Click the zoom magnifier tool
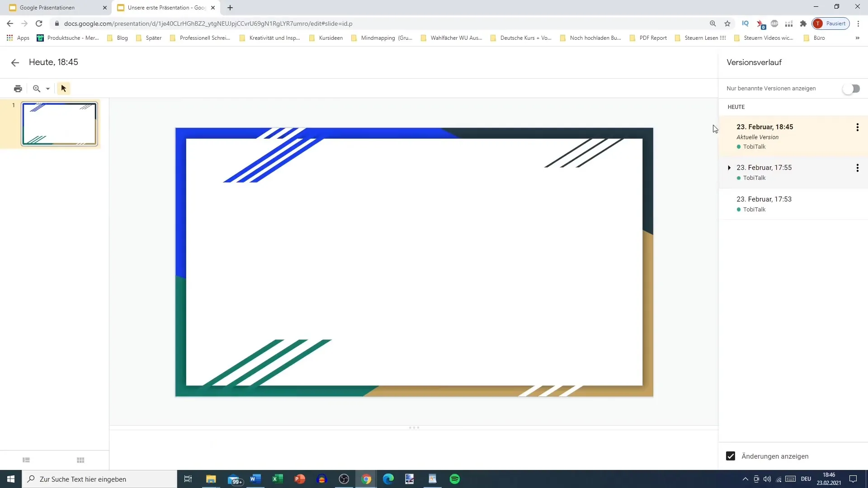Image resolution: width=868 pixels, height=488 pixels. [x=37, y=89]
